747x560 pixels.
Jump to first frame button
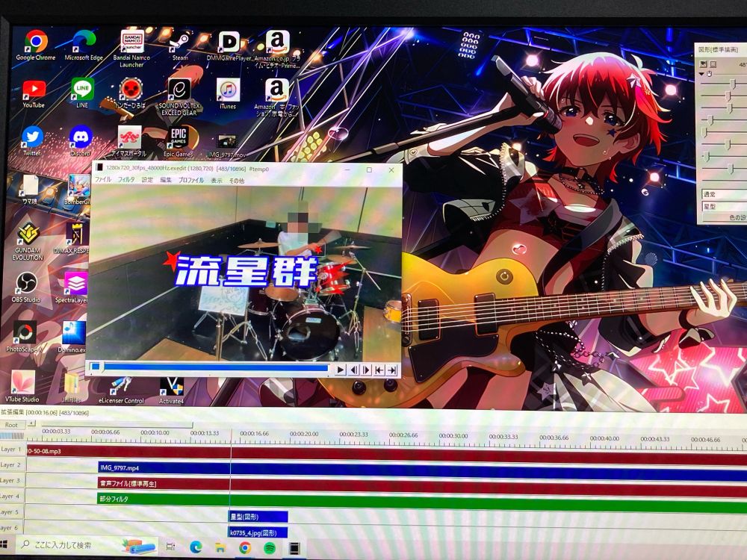coord(379,370)
